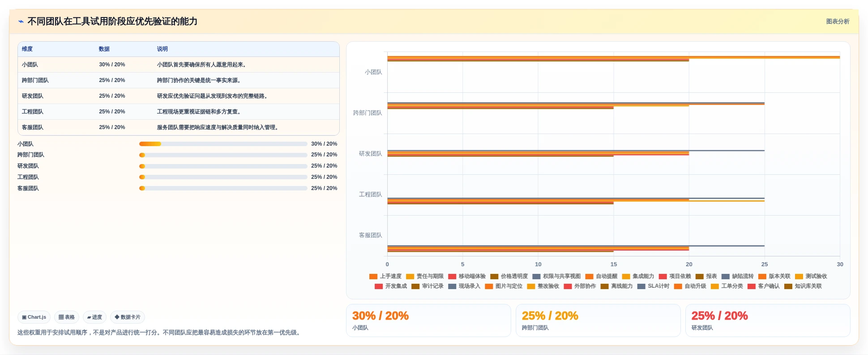This screenshot has height=355, width=868.
Task: Hide the 审计记录 dataset in legend
Action: pos(428,286)
